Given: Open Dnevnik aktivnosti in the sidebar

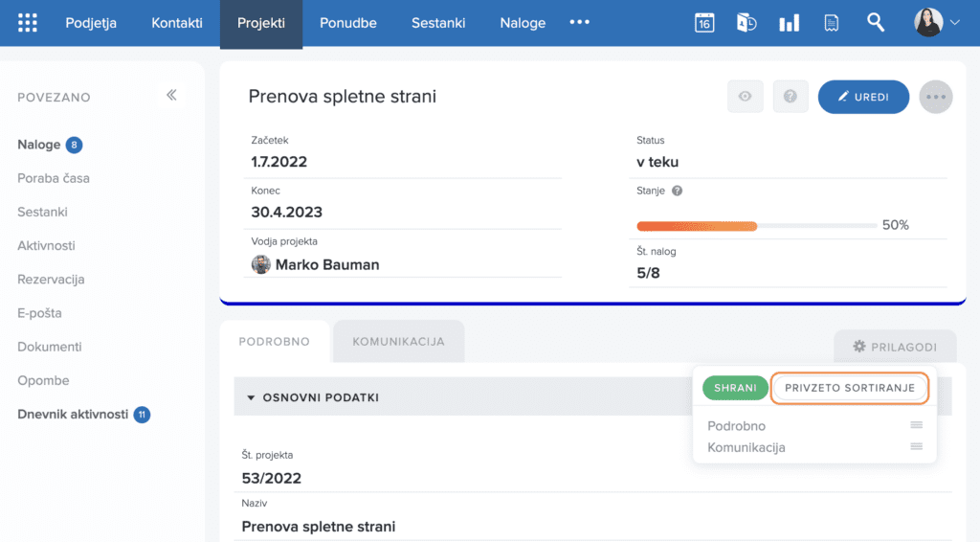Looking at the screenshot, I should pyautogui.click(x=73, y=415).
